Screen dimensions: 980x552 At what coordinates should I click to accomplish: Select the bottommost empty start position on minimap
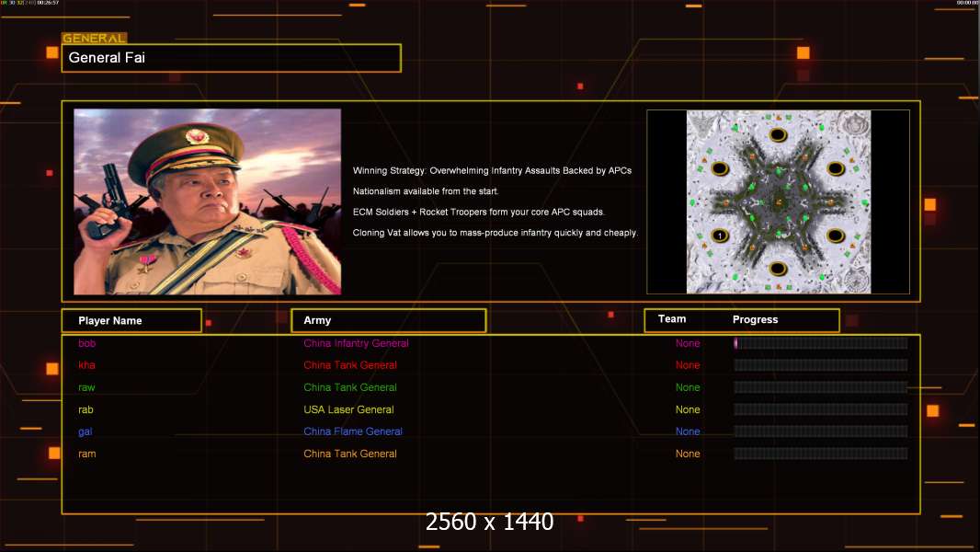pyautogui.click(x=778, y=269)
